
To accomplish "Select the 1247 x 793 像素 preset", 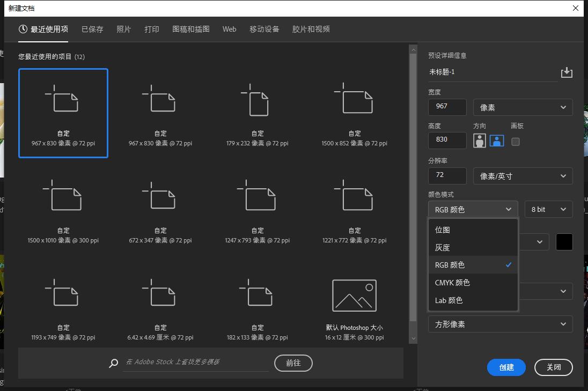I will pos(258,210).
